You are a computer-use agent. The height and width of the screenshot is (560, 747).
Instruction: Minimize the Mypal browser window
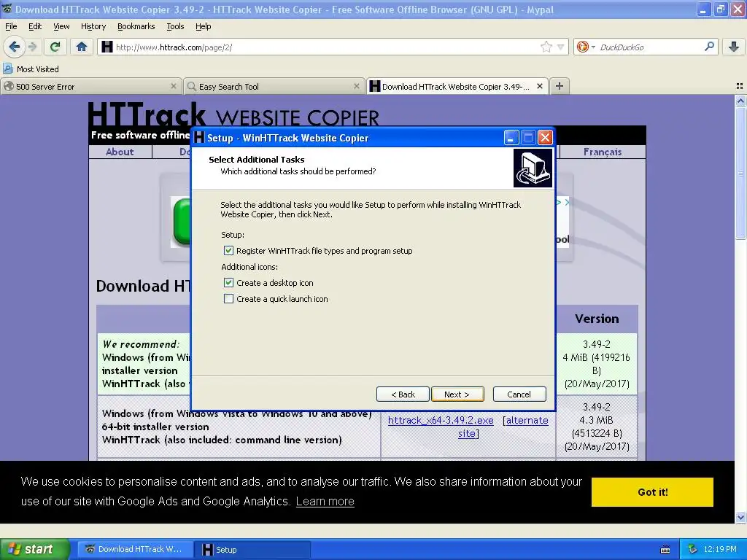[x=704, y=9]
